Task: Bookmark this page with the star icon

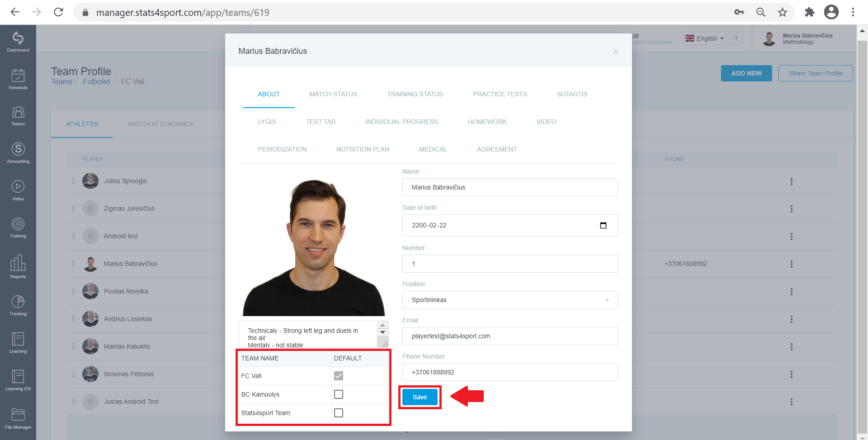Action: pyautogui.click(x=783, y=12)
